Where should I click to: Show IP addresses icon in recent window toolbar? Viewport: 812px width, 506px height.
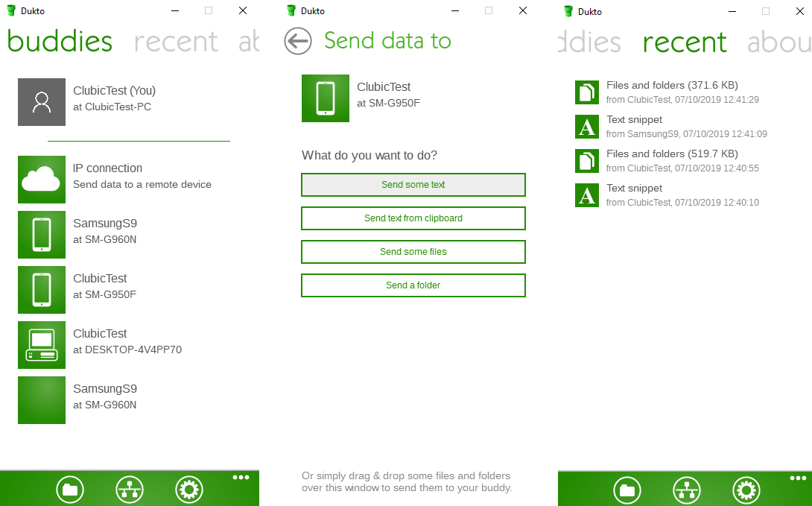pyautogui.click(x=687, y=490)
